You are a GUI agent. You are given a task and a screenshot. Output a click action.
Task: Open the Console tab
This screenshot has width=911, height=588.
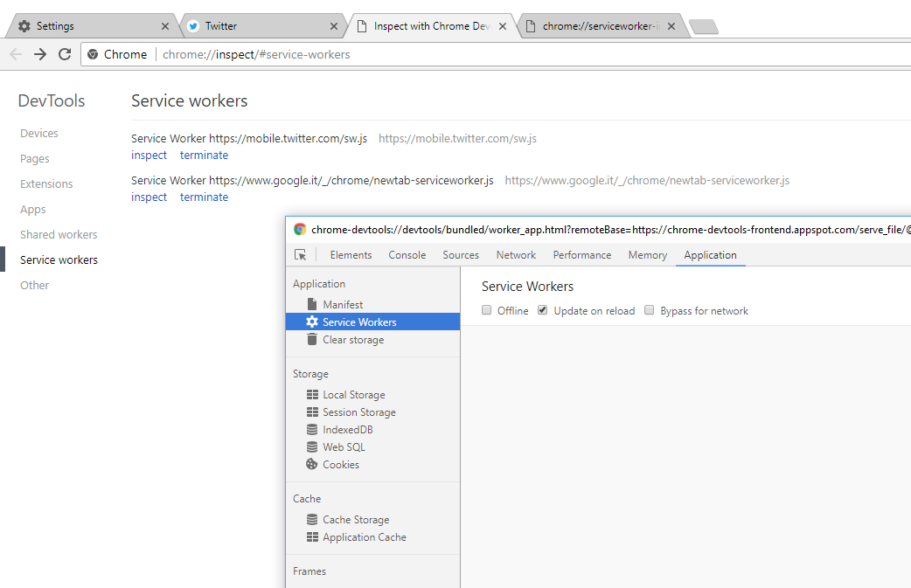tap(407, 255)
